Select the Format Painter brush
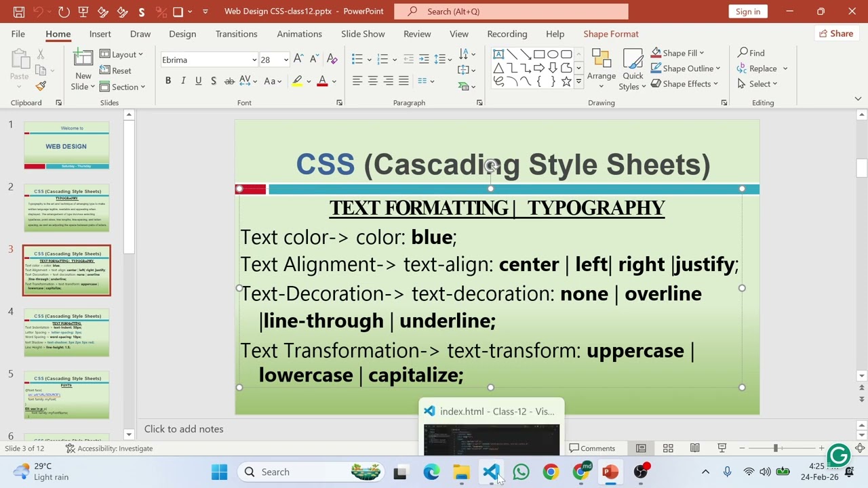The image size is (868, 488). tap(41, 86)
